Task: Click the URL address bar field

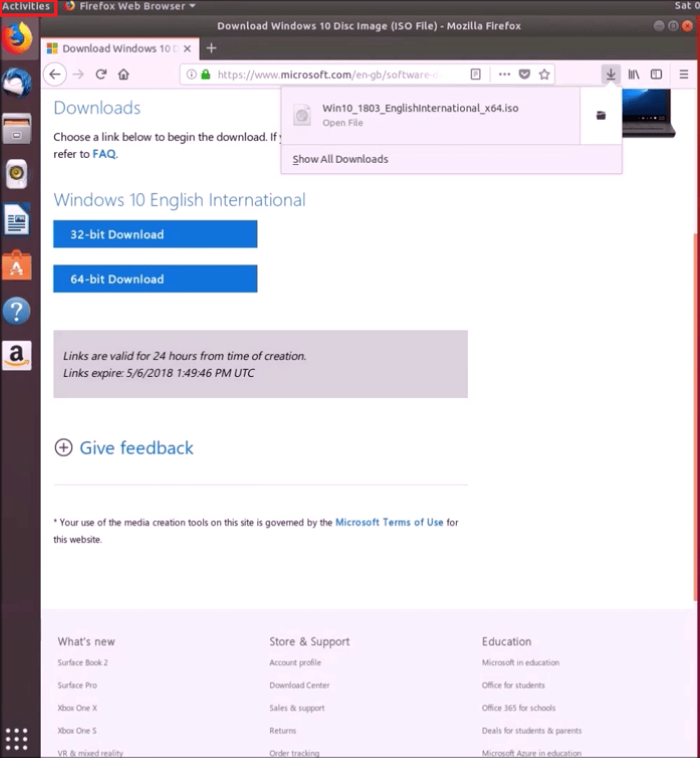Action: 337,74
